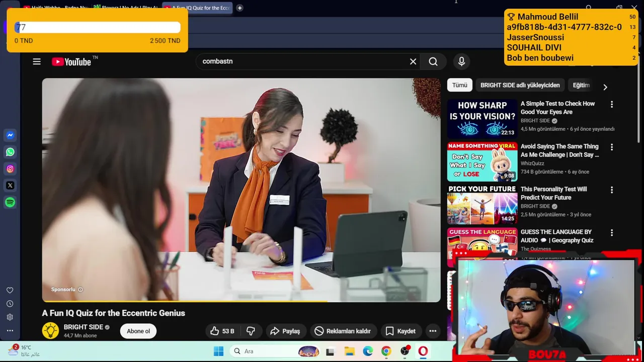Select the BRIGHT SIDE adlı yükleyiciden chip
This screenshot has width=644, height=362.
(x=520, y=85)
